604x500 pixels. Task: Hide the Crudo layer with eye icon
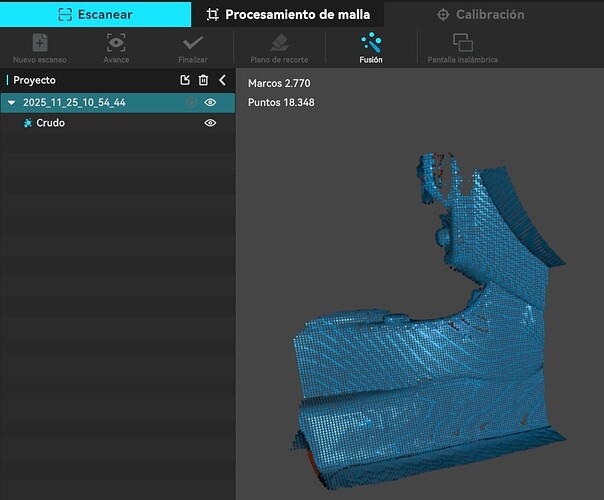coord(210,123)
